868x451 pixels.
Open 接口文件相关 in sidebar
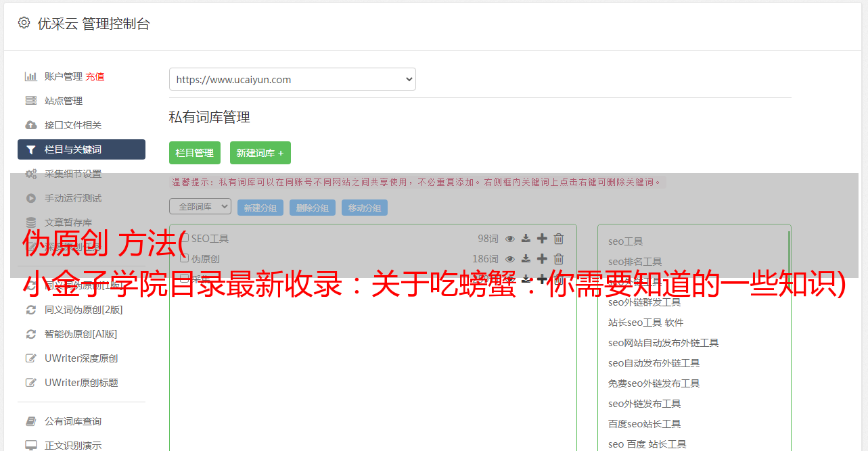(x=73, y=125)
